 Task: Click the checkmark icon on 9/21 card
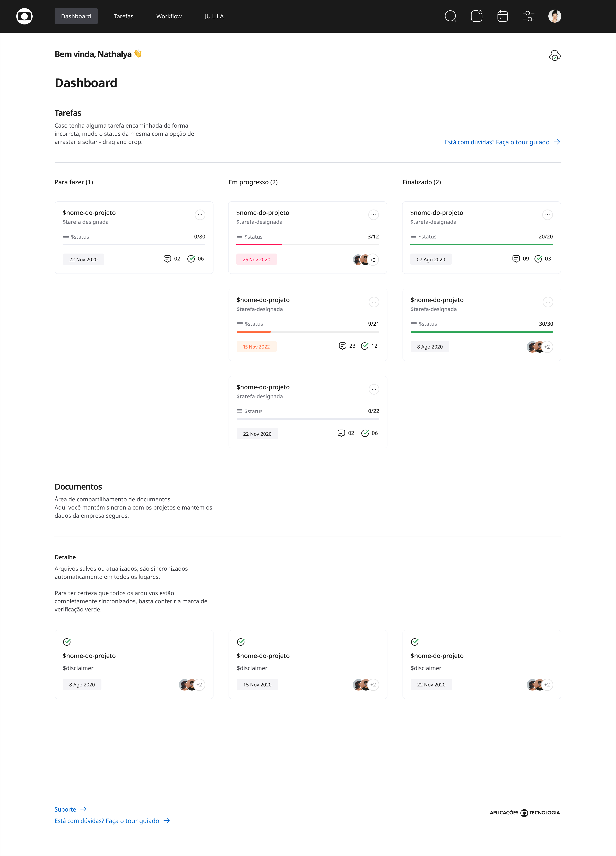tap(364, 346)
